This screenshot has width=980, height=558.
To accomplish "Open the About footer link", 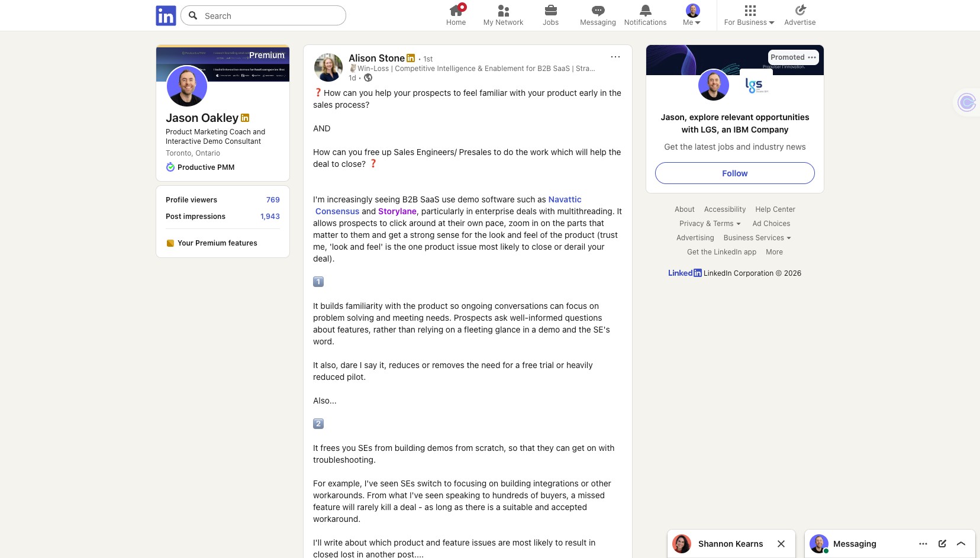I will click(x=685, y=209).
